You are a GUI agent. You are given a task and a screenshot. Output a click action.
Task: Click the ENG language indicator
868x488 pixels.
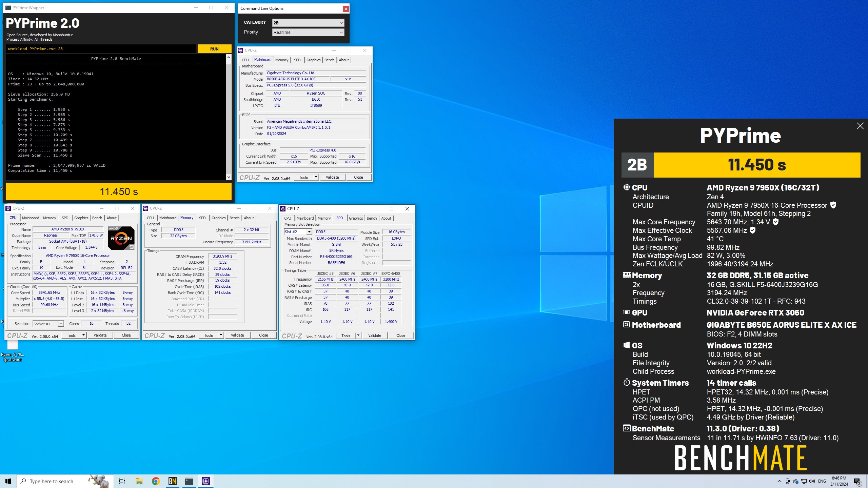[x=822, y=481]
